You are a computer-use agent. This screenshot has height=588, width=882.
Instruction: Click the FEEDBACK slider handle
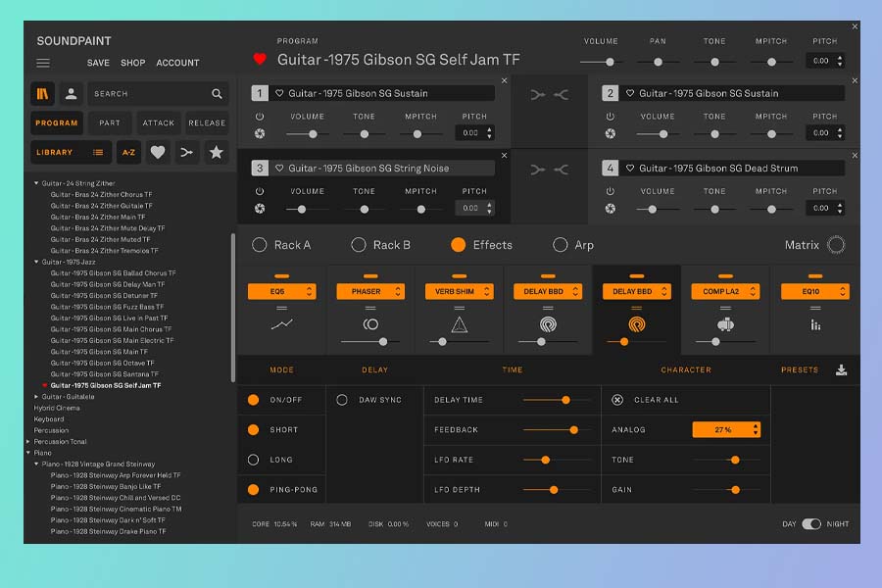tap(573, 429)
